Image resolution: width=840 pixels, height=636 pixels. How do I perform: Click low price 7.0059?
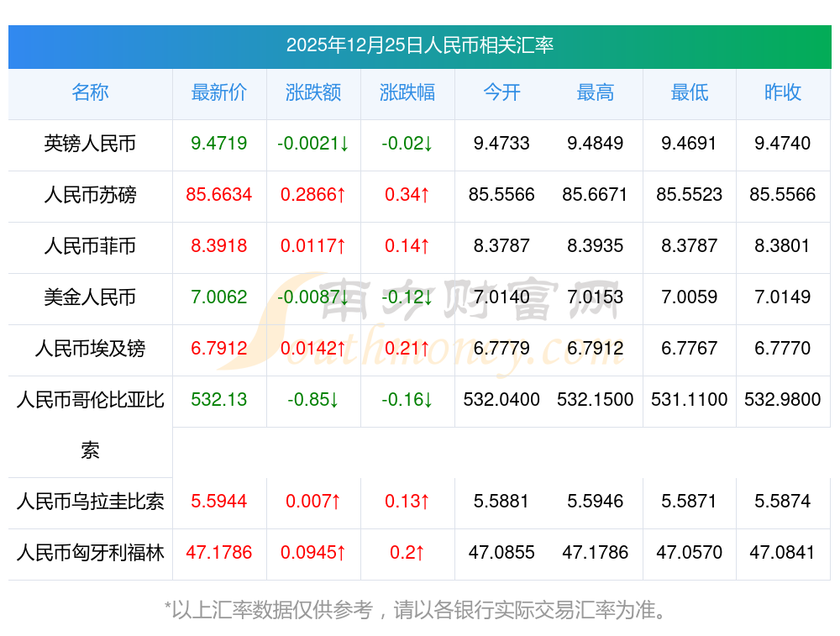[x=689, y=297]
